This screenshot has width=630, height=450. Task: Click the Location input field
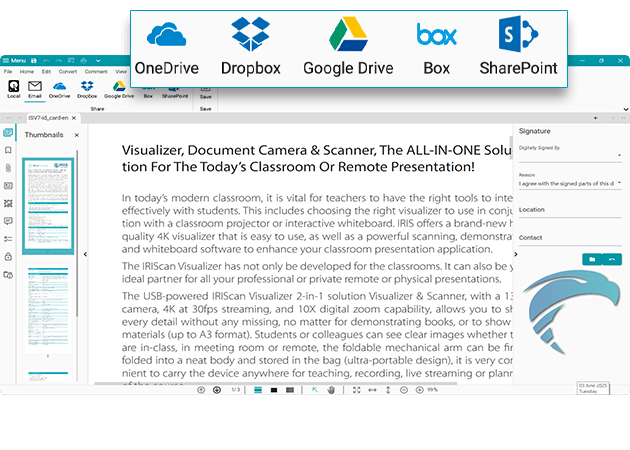point(570,210)
